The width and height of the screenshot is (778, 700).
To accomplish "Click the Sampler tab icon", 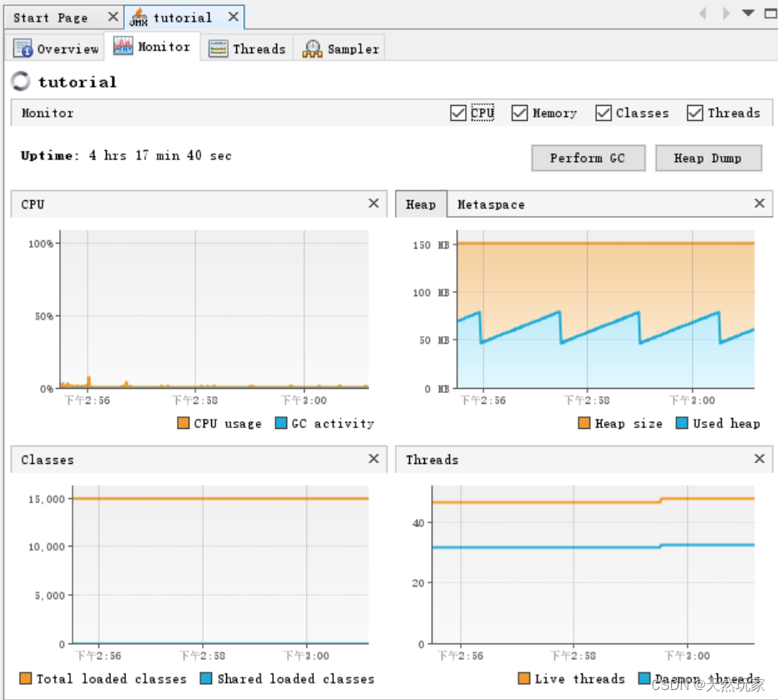I will click(x=312, y=48).
